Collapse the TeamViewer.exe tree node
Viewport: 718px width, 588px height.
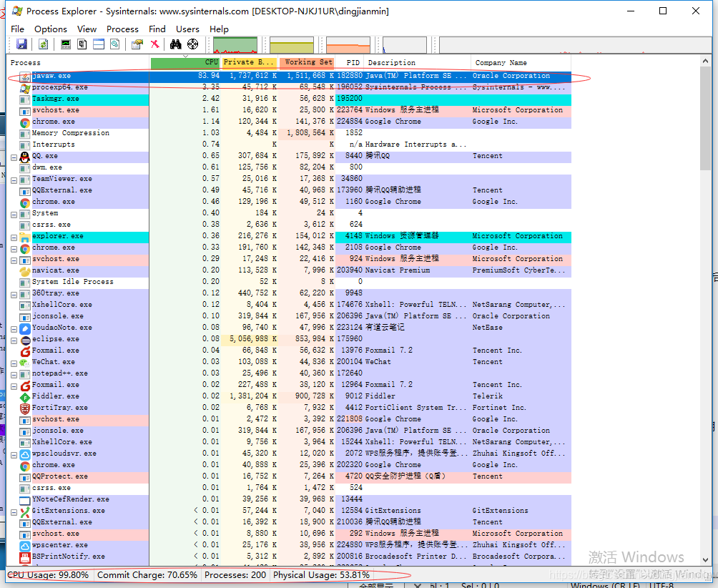[x=14, y=179]
